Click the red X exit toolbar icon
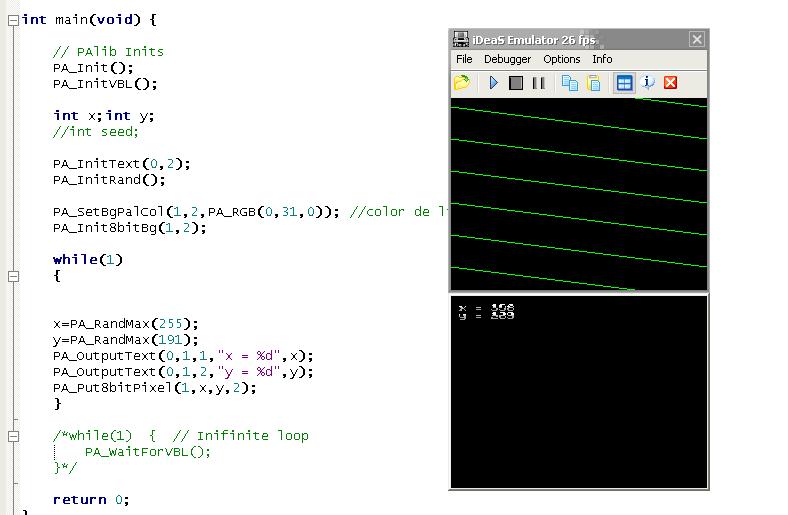Image resolution: width=788 pixels, height=515 pixels. (x=671, y=83)
